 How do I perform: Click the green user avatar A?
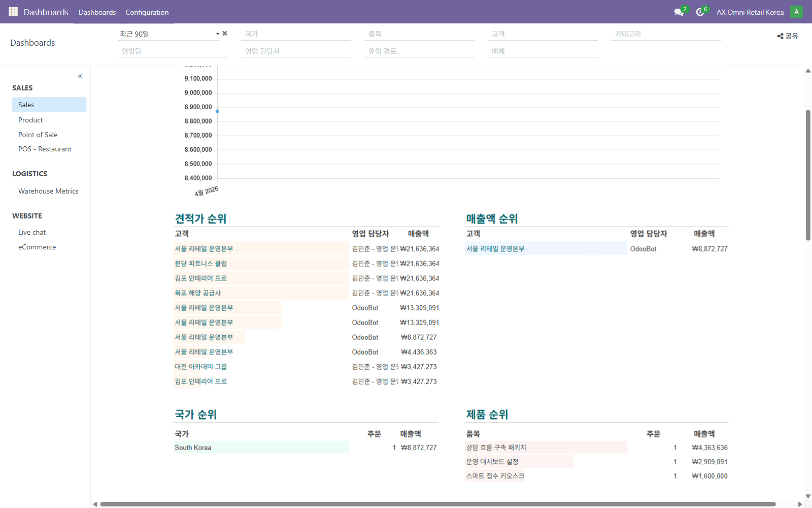(x=796, y=12)
